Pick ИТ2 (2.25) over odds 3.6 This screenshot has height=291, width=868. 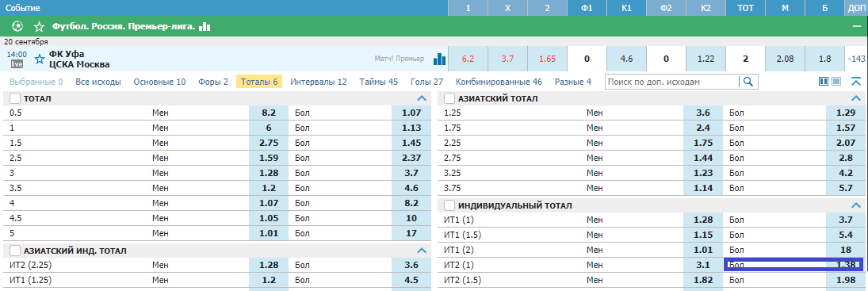[411, 265]
